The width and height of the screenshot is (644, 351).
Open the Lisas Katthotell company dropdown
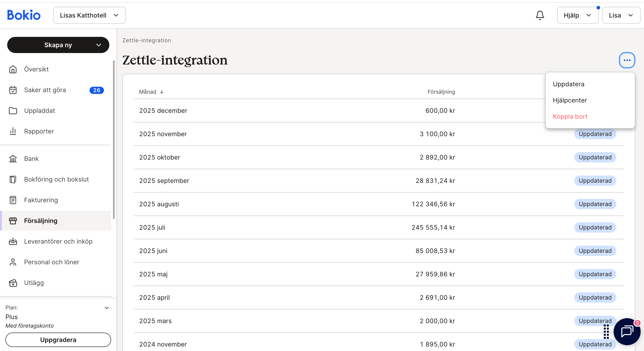point(89,15)
